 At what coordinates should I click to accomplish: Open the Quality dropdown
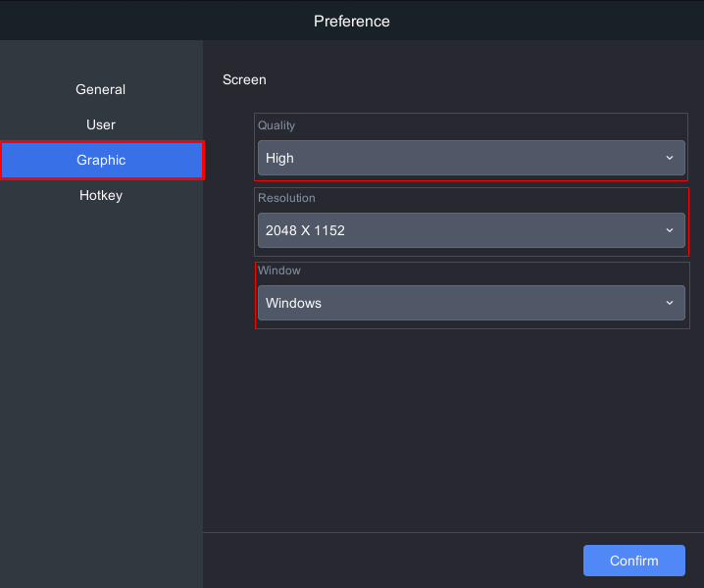tap(471, 158)
